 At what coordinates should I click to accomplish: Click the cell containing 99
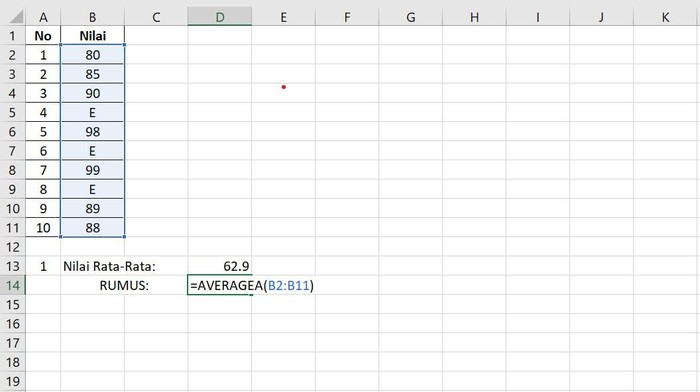pos(92,170)
